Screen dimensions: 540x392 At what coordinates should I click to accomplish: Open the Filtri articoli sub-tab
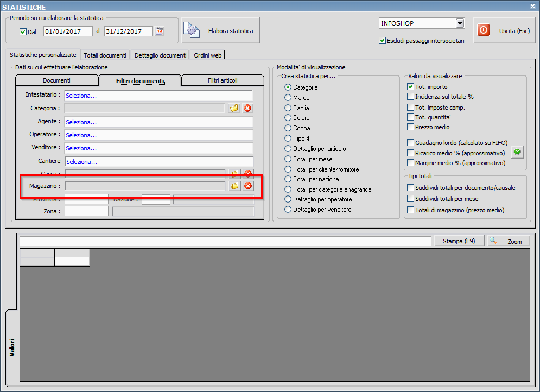[223, 80]
